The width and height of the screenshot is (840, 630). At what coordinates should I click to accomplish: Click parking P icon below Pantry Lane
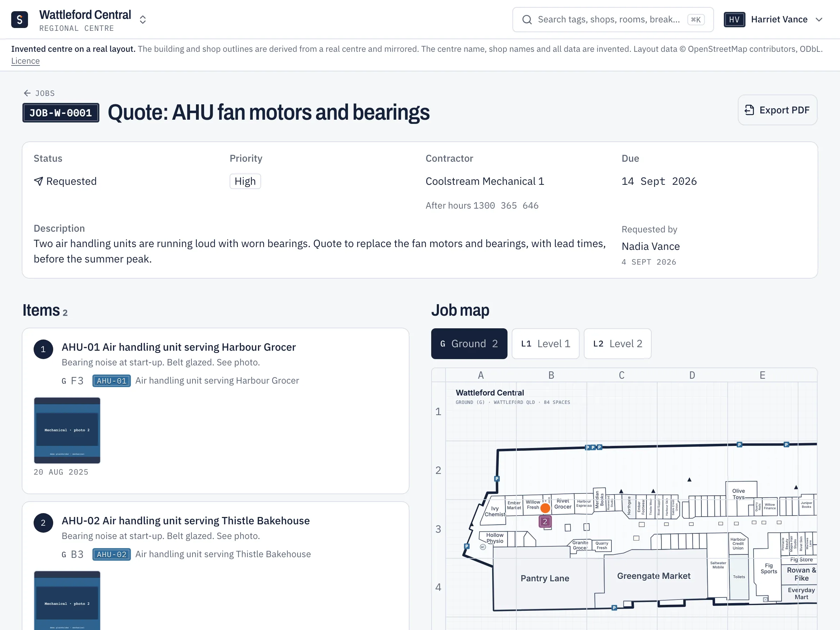click(614, 608)
